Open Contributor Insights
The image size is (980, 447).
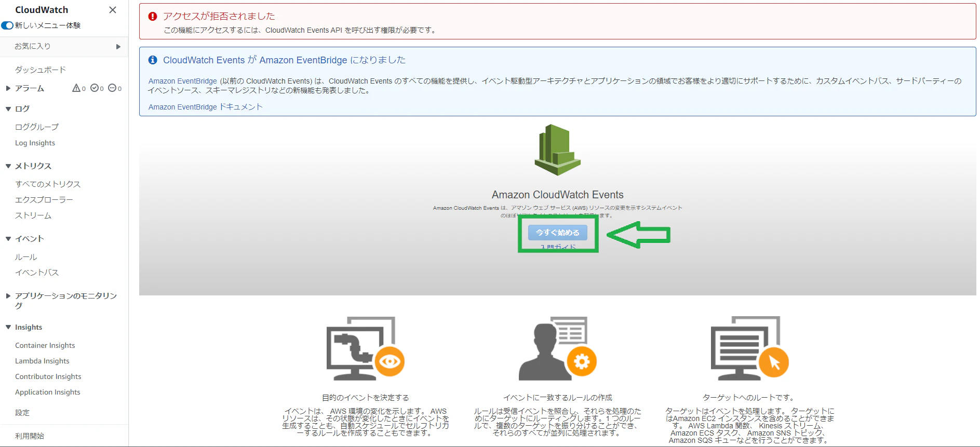[48, 376]
